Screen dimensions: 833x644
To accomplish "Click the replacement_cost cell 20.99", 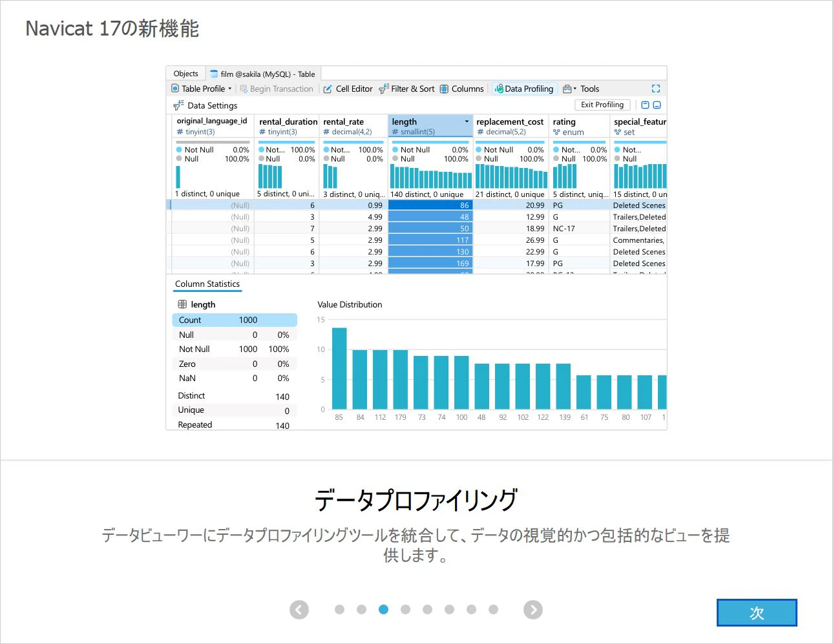I will point(511,205).
